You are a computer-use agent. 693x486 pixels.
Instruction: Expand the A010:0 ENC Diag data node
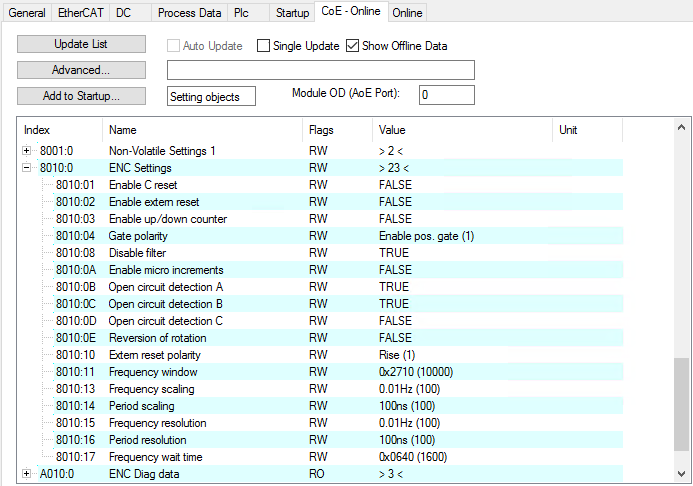coord(27,474)
